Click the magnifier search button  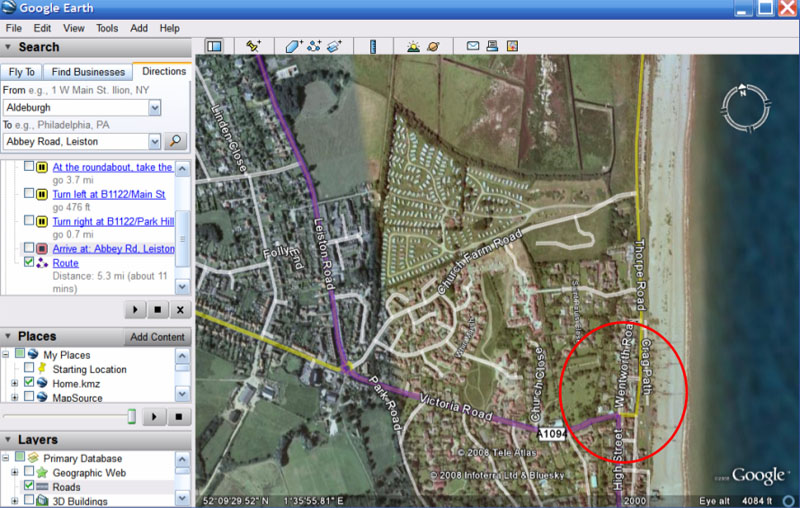[x=175, y=141]
